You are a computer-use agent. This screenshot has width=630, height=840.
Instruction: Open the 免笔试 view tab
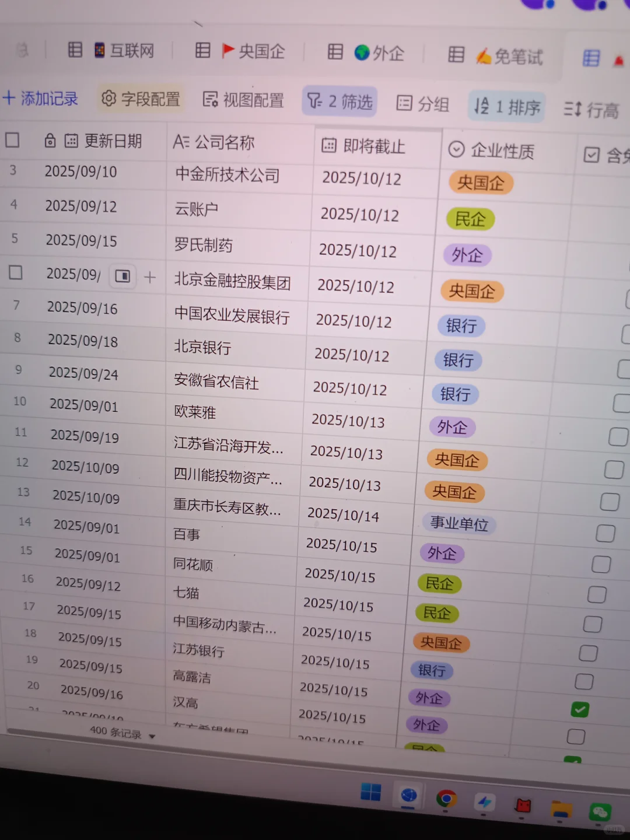[509, 56]
